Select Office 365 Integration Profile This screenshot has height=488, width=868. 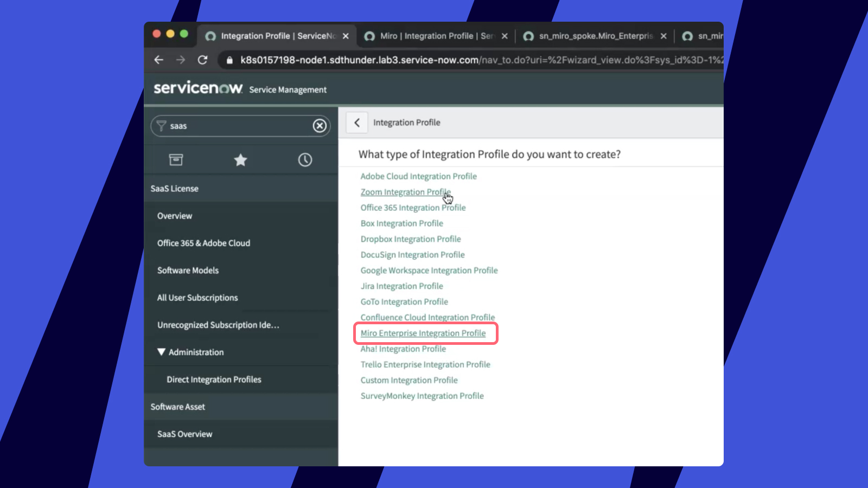click(x=413, y=208)
